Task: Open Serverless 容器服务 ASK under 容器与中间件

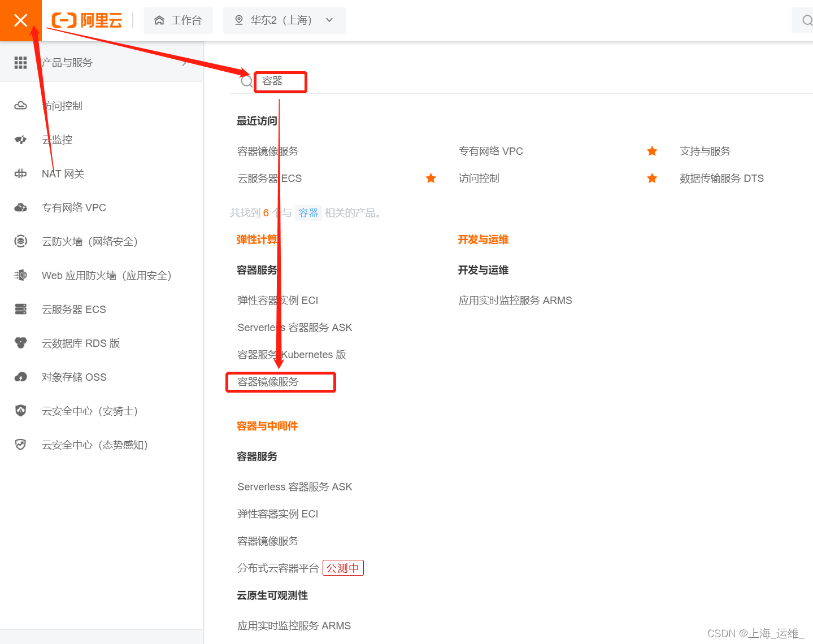Action: point(294,486)
